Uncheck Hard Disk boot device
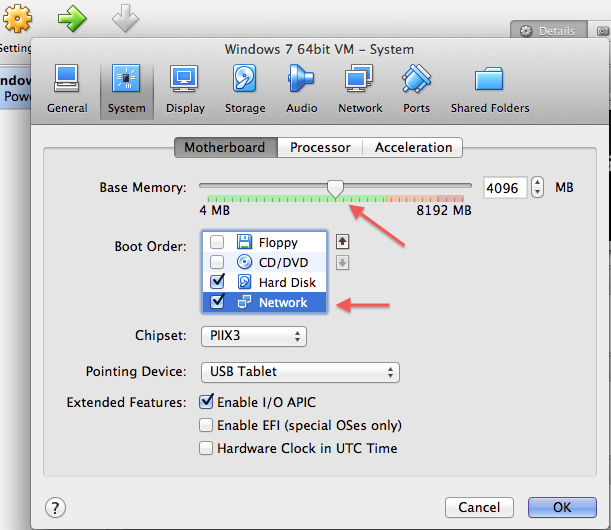This screenshot has height=530, width=611. [217, 282]
